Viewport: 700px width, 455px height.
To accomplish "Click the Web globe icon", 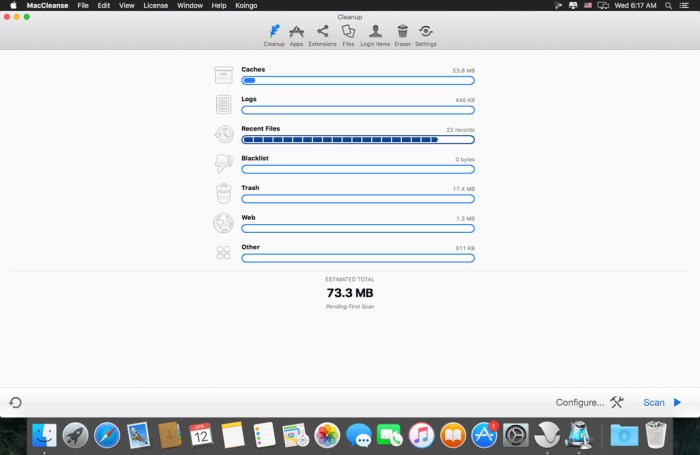I will (x=223, y=223).
